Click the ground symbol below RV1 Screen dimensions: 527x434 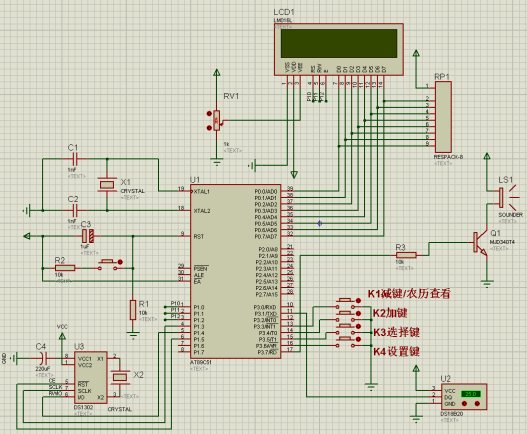pos(217,163)
